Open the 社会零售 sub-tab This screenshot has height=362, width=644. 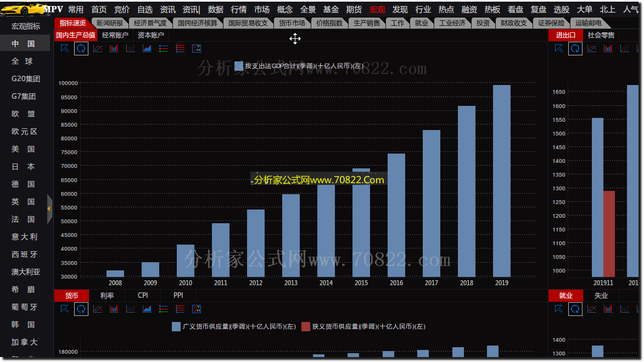(x=601, y=35)
